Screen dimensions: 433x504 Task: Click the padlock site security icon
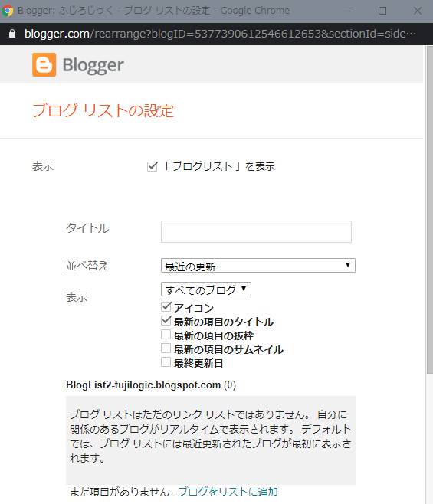[12, 34]
